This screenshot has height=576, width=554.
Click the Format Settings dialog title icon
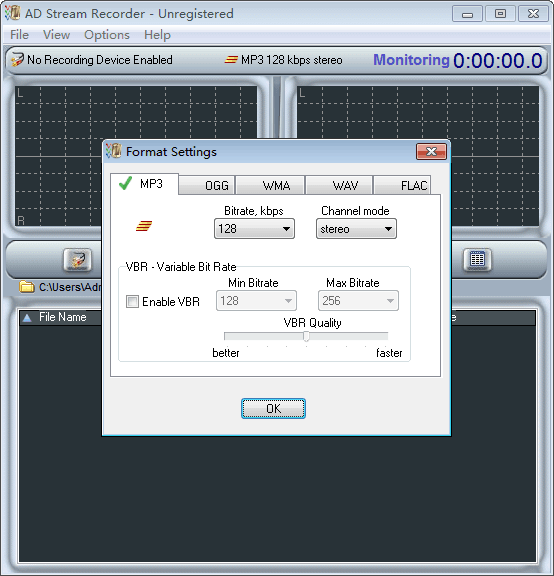(x=114, y=151)
